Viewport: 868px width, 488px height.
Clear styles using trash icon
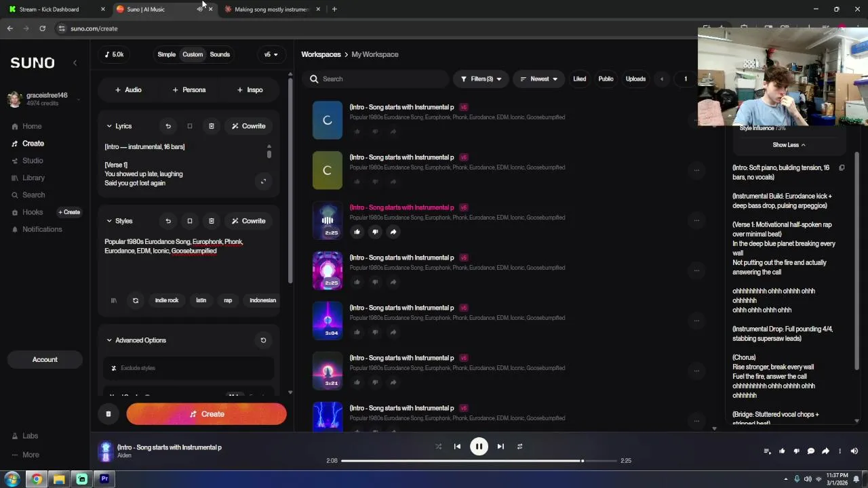(x=211, y=221)
